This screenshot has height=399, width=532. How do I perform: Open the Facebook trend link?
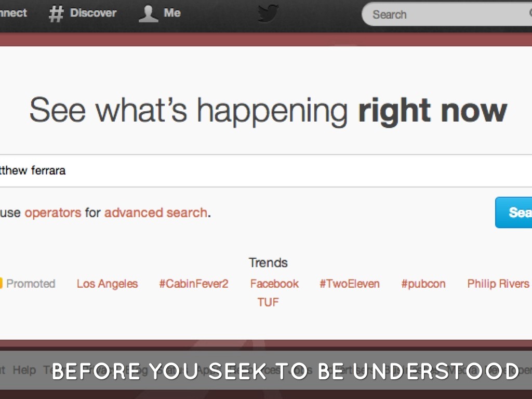(274, 284)
